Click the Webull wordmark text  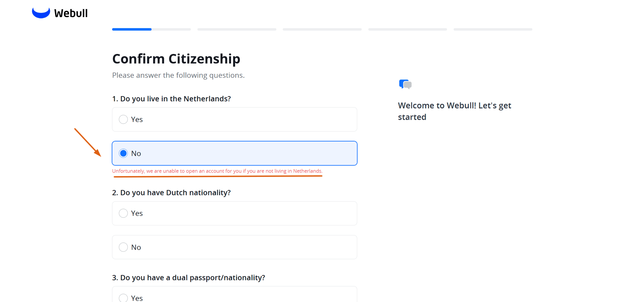click(x=71, y=13)
